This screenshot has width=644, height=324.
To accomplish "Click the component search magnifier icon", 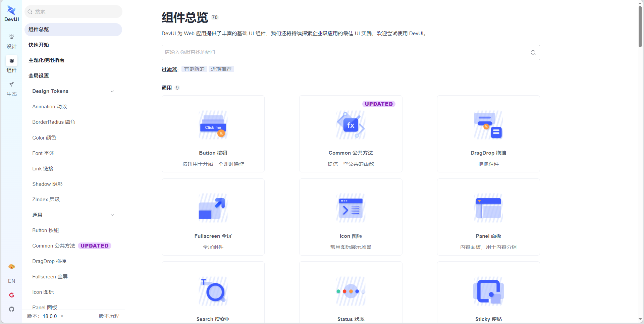I will (533, 53).
